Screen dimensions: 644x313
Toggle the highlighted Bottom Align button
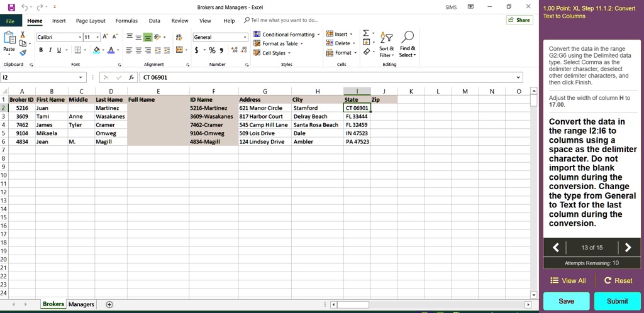click(x=148, y=37)
